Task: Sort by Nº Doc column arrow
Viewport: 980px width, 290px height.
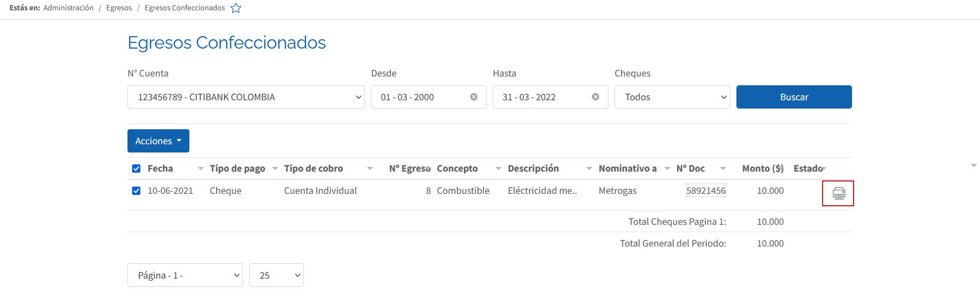Action: (x=723, y=169)
